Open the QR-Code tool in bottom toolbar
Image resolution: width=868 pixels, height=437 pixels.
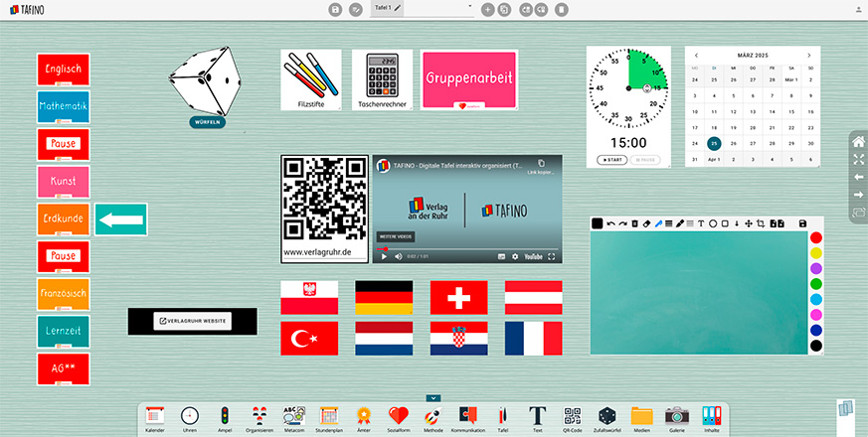click(x=572, y=417)
